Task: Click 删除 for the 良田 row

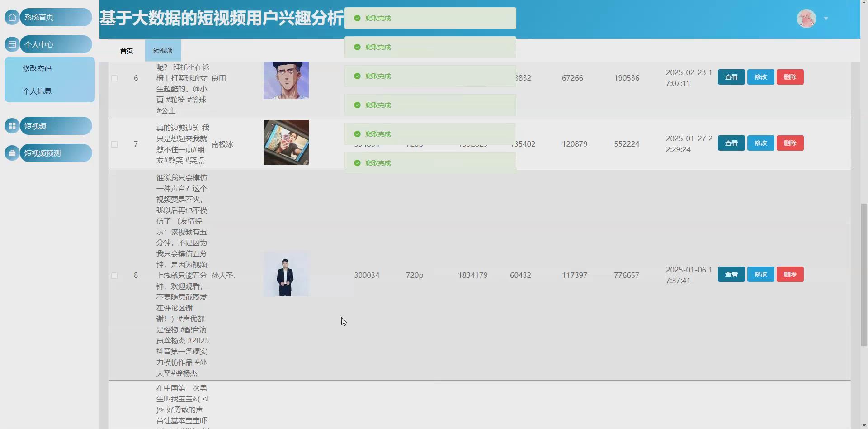Action: click(x=790, y=77)
